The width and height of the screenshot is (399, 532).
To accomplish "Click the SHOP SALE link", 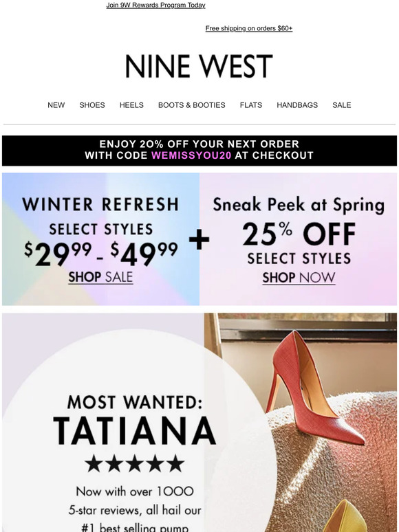I will (x=100, y=277).
